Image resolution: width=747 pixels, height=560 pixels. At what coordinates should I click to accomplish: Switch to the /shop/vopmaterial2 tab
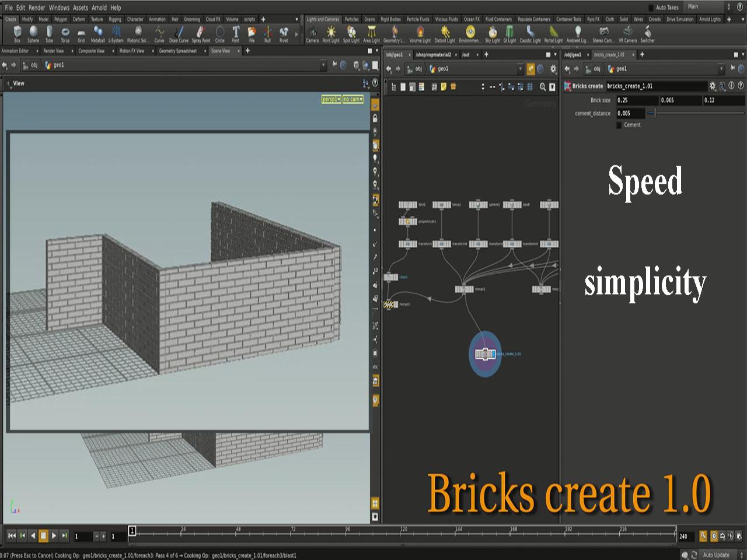pyautogui.click(x=432, y=54)
